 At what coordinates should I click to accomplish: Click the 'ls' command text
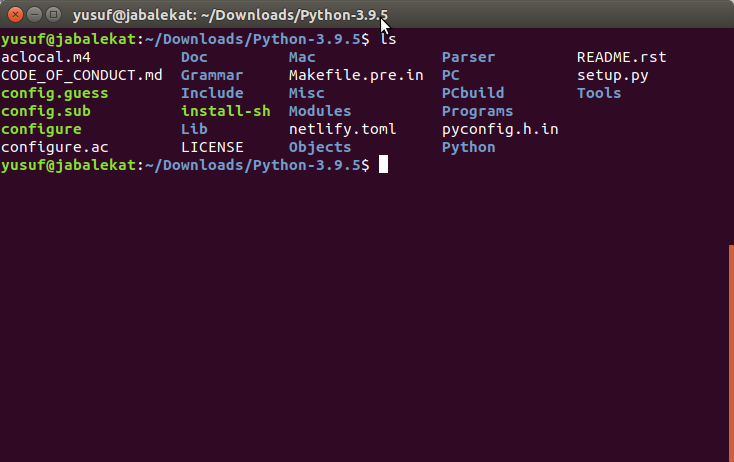pos(388,39)
